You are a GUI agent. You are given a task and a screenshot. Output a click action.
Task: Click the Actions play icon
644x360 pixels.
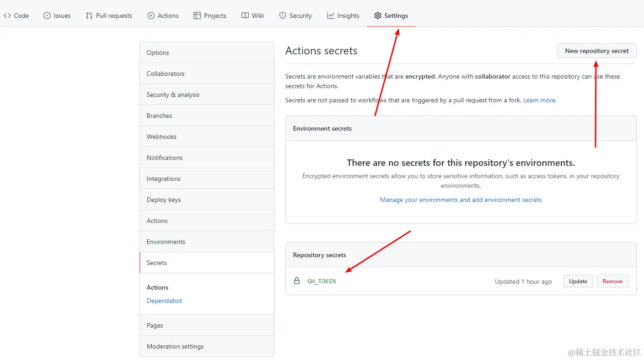click(151, 16)
